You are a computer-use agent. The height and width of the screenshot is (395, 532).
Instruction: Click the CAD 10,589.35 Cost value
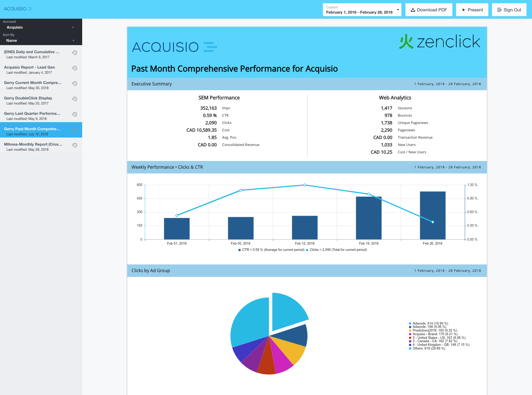pyautogui.click(x=201, y=130)
